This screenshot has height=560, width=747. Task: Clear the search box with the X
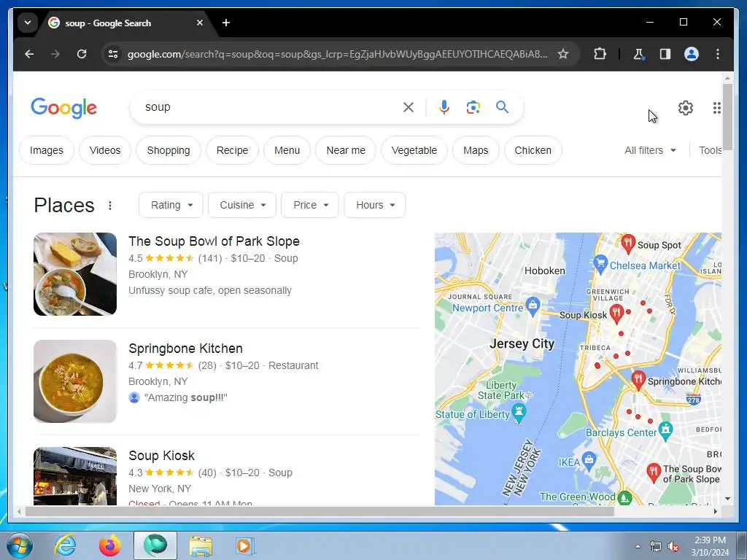(409, 107)
